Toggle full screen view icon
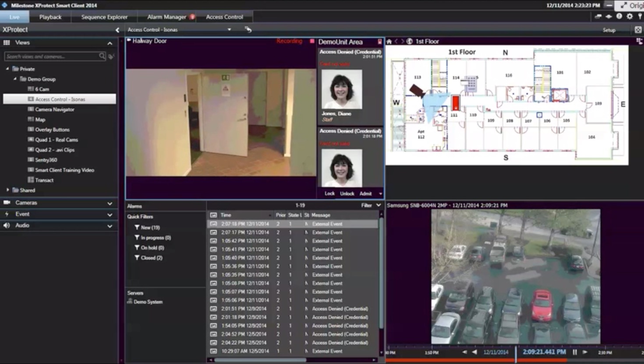This screenshot has width=644, height=364. pyautogui.click(x=638, y=30)
